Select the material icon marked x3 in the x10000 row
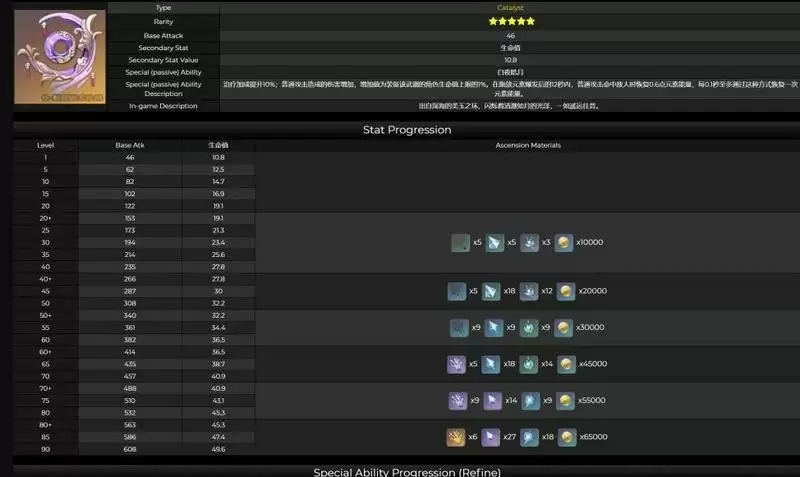Image resolution: width=800 pixels, height=477 pixels. 528,243
